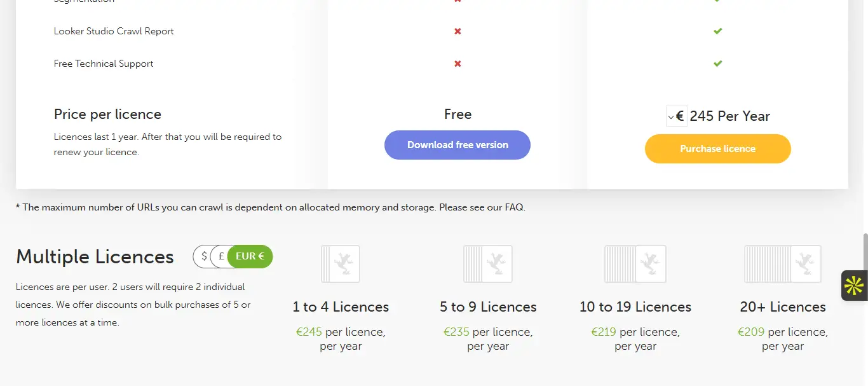Open the yellow starburst widget on the right edge
Image resolution: width=868 pixels, height=386 pixels.
pos(854,286)
